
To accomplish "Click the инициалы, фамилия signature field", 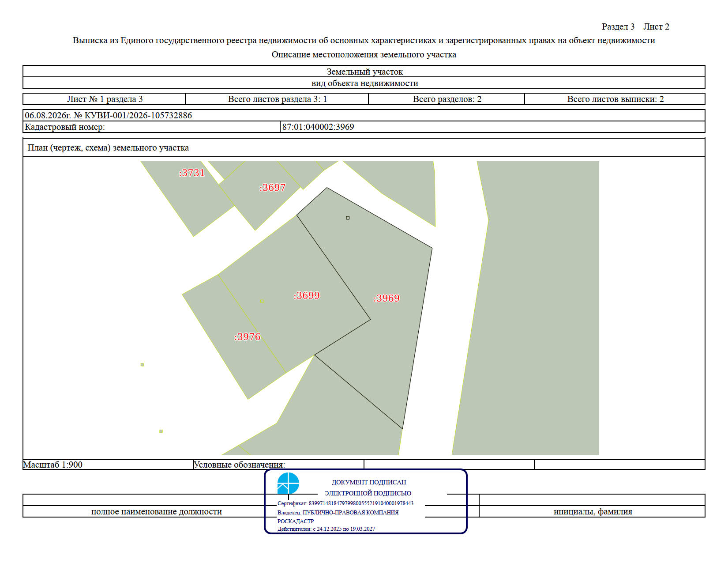I will tap(593, 512).
